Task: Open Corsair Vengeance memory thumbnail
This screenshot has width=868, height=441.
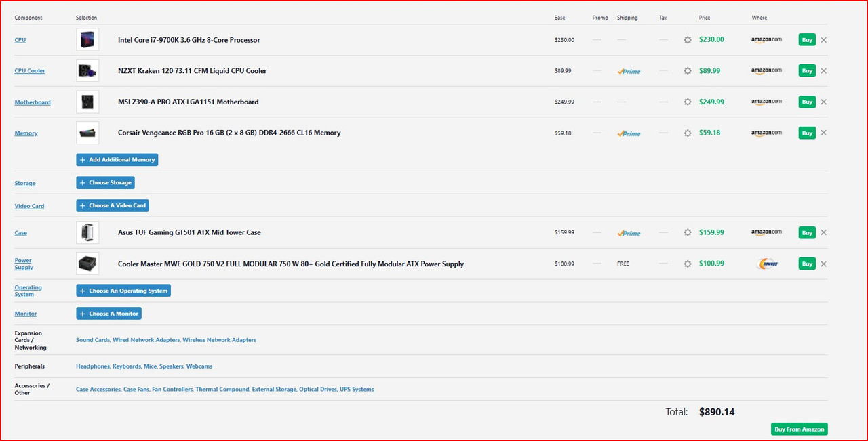Action: click(87, 133)
